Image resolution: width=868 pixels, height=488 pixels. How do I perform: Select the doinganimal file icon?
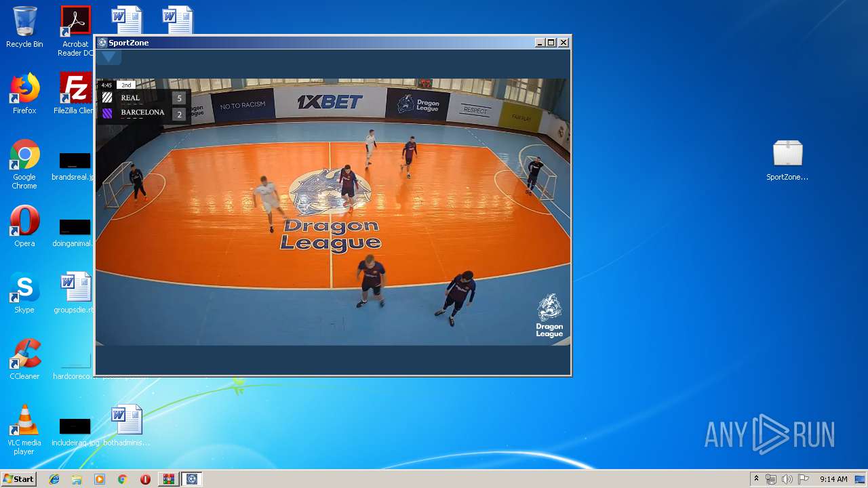click(75, 233)
